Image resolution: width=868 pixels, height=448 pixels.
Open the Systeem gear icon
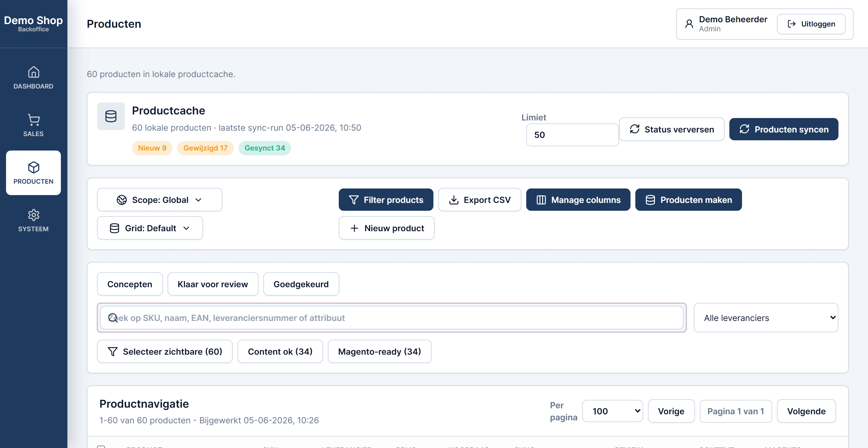tap(33, 215)
